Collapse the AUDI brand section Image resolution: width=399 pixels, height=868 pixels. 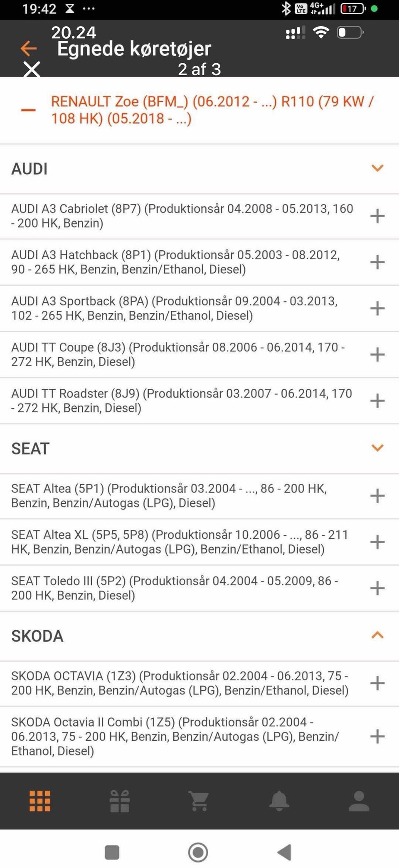click(377, 168)
